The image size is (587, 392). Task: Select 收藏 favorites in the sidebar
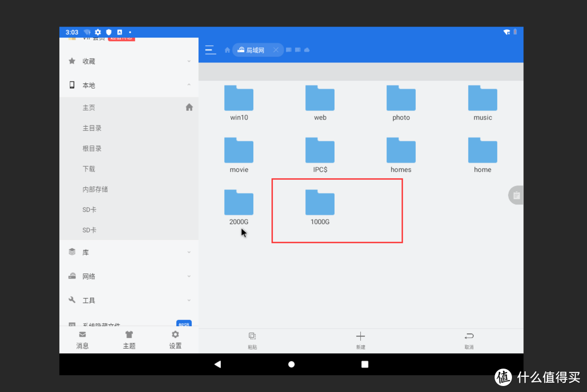click(129, 61)
